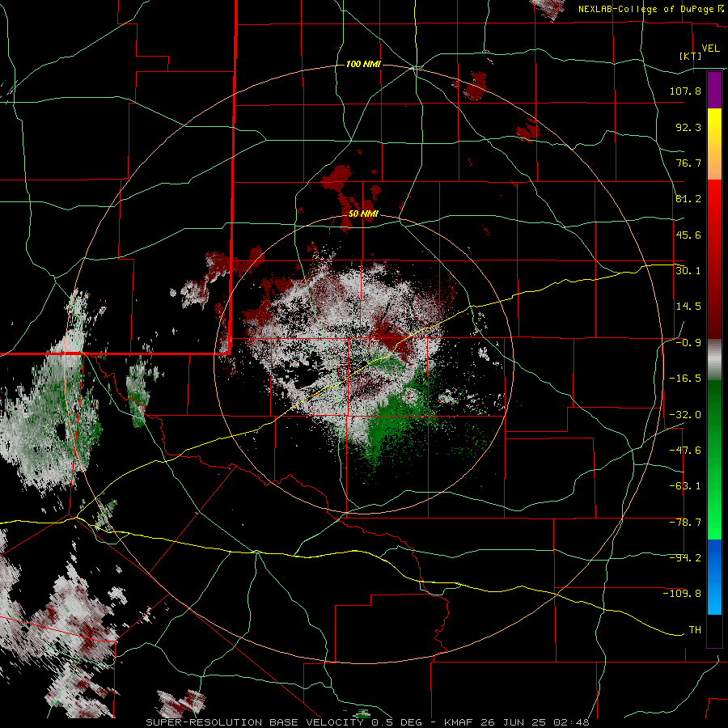
Task: Pick the blue segment of the color bar
Action: click(x=714, y=577)
